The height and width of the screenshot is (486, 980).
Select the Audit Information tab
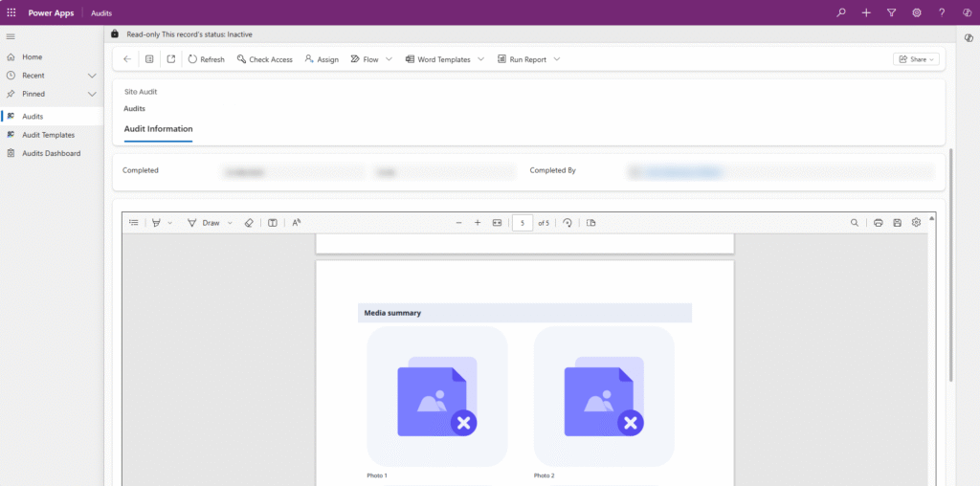point(158,129)
